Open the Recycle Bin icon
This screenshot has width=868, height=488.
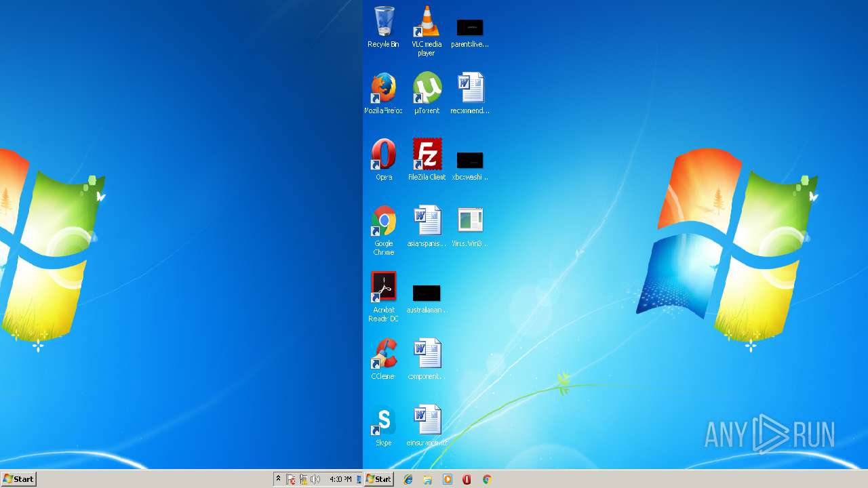pyautogui.click(x=383, y=27)
